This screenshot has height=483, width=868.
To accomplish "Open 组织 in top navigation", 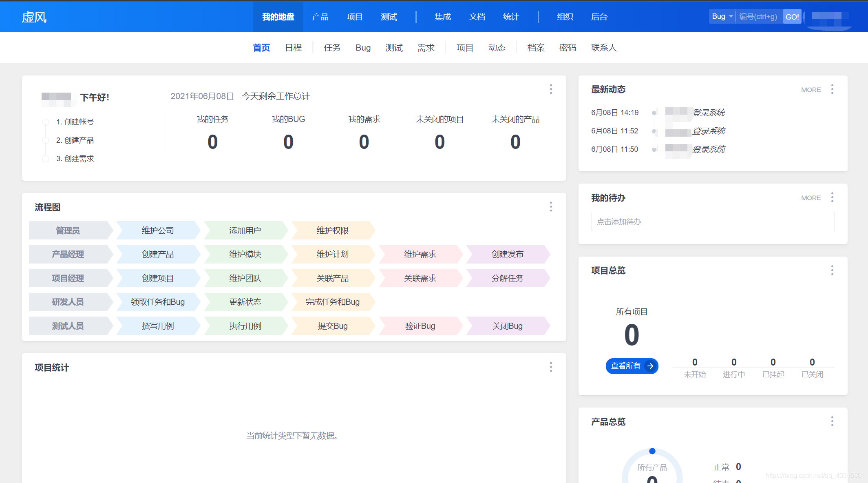I will point(565,17).
